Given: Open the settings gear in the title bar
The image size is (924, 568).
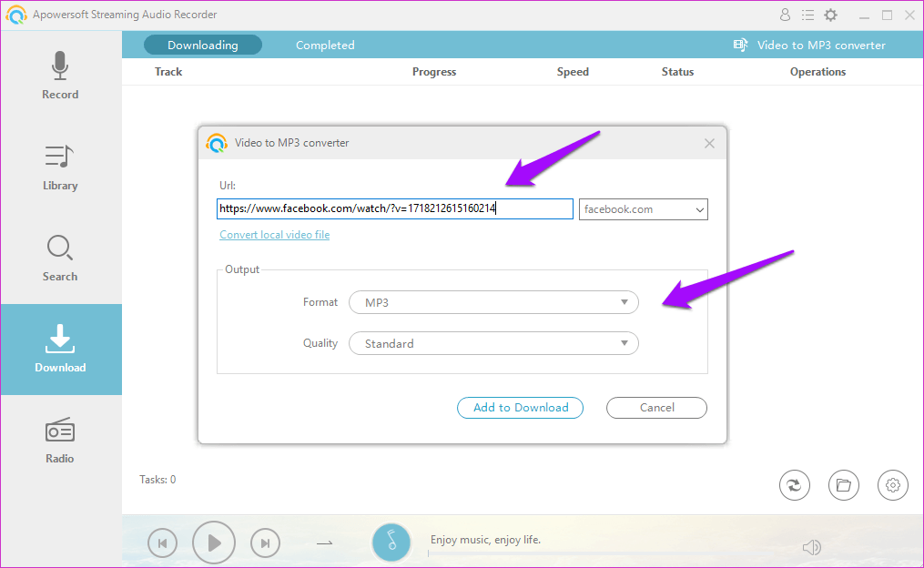Looking at the screenshot, I should (830, 15).
